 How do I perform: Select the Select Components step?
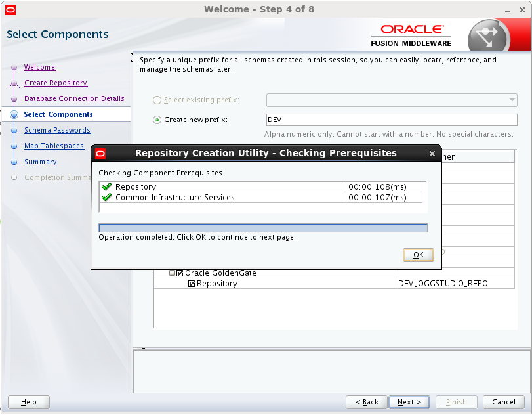pyautogui.click(x=58, y=114)
